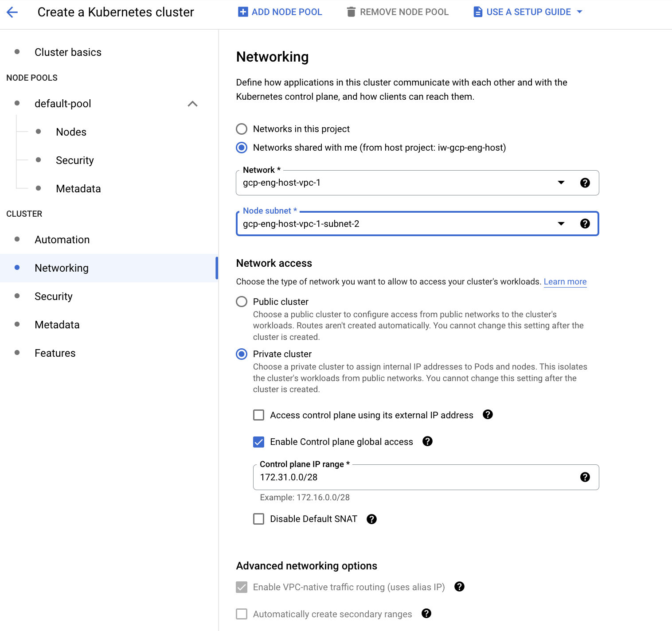This screenshot has width=672, height=631.
Task: Follow the Learn more link
Action: [x=565, y=282]
